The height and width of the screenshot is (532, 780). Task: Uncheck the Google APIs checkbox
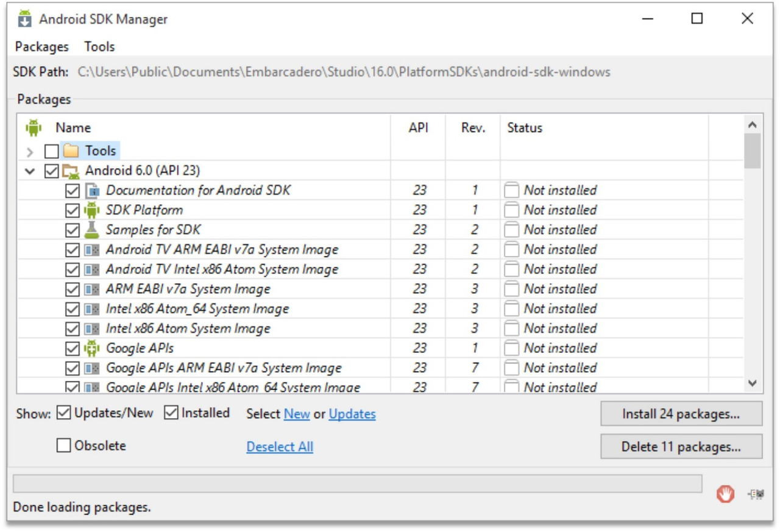coord(73,349)
